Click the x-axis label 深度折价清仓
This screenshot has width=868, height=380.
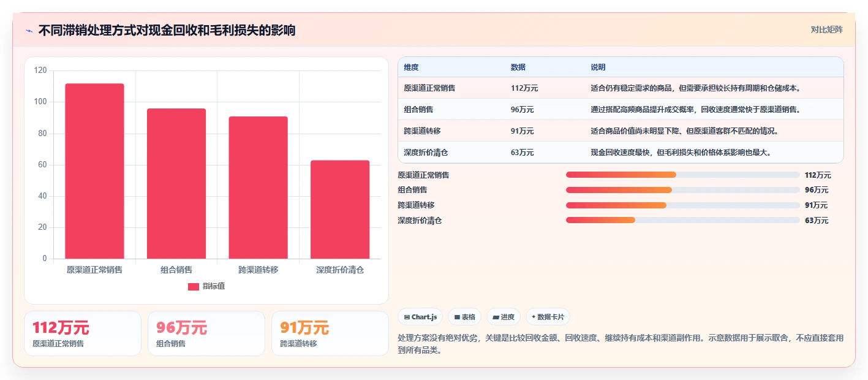[x=340, y=270]
